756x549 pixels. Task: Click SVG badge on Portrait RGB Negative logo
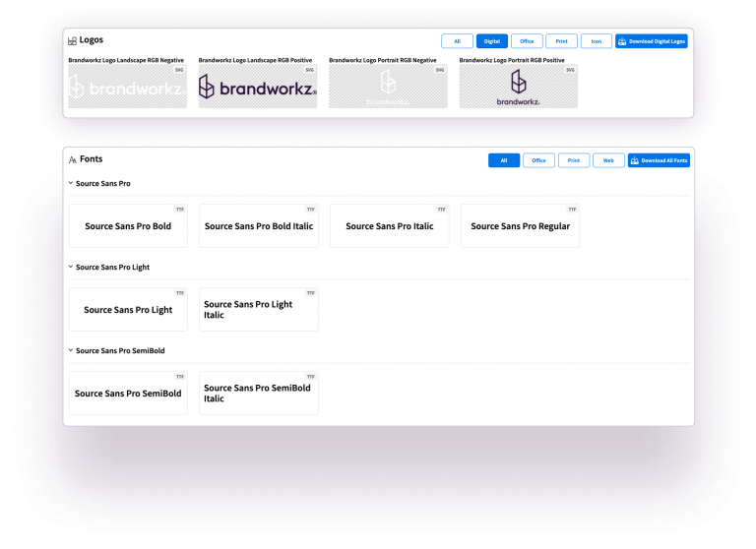(440, 70)
